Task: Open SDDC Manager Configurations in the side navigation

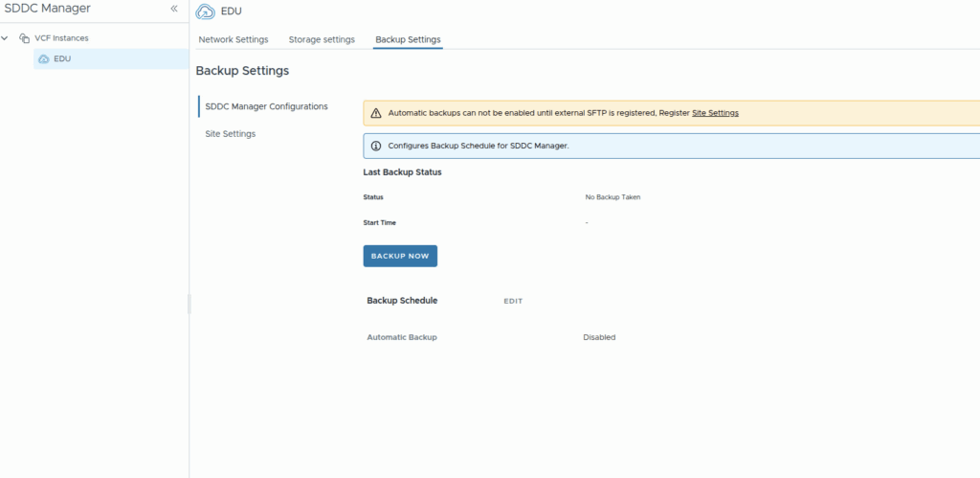Action: pyautogui.click(x=266, y=106)
